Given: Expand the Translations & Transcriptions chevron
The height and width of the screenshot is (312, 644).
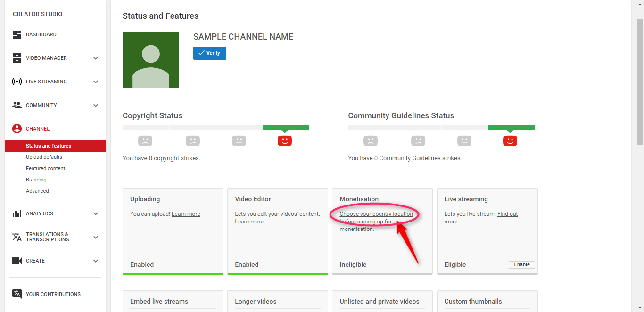Looking at the screenshot, I should [96, 238].
